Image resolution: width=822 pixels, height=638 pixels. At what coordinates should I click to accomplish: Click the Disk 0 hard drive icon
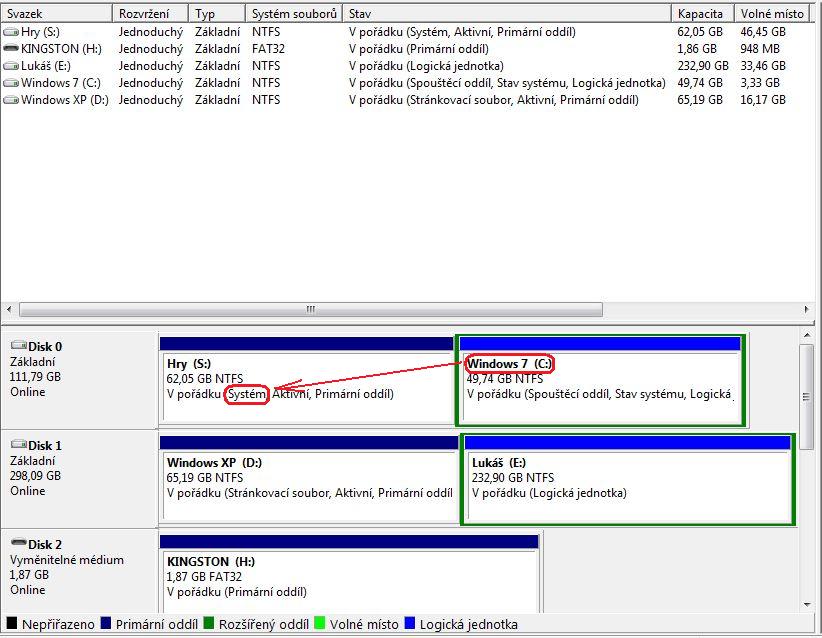point(19,345)
